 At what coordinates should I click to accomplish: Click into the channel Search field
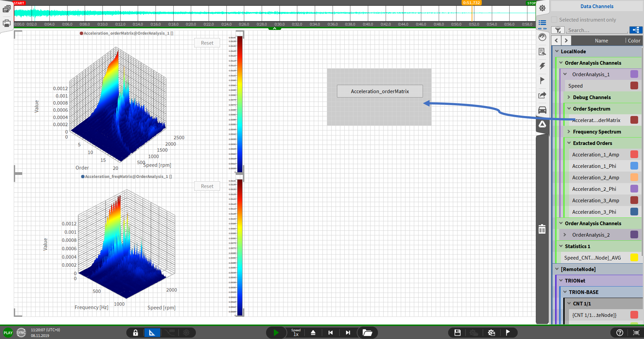point(597,30)
